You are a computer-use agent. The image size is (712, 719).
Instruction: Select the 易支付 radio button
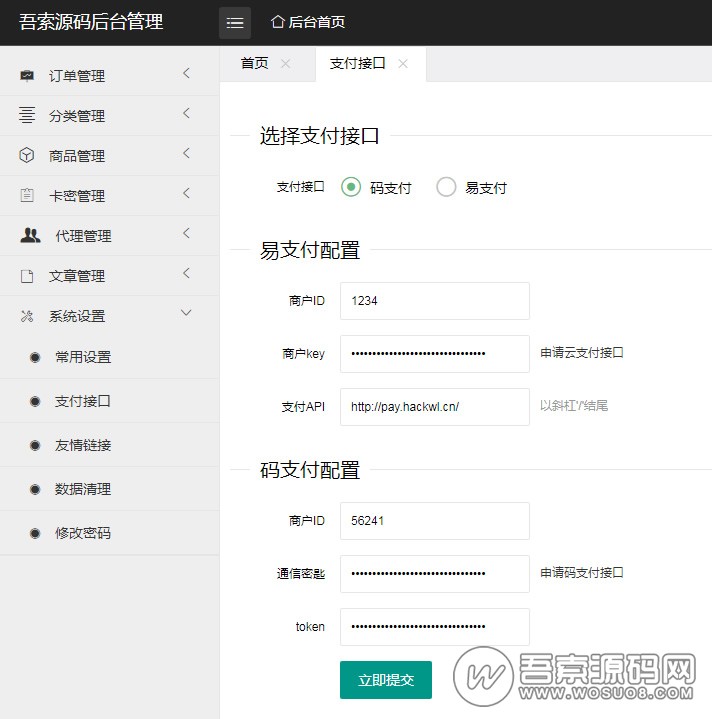(446, 187)
